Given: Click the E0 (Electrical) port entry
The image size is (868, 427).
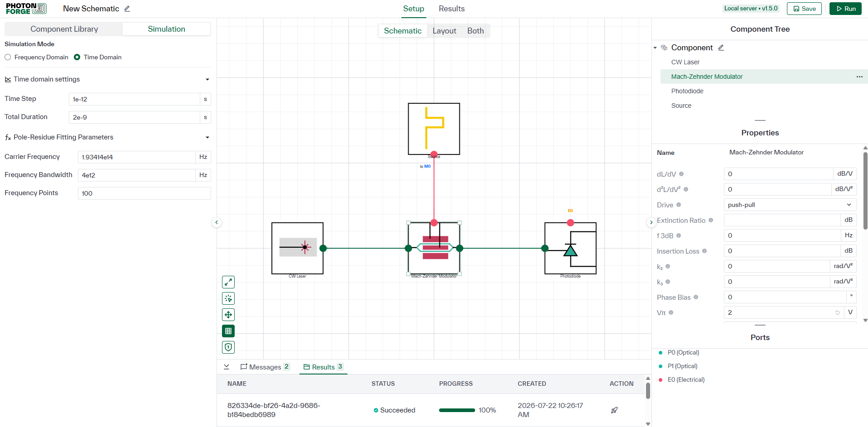Looking at the screenshot, I should (686, 380).
